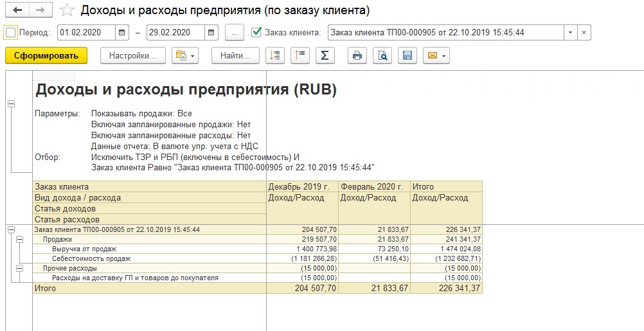This screenshot has height=331, width=644.
Task: Open the Заказ клиента dropdown list
Action: point(570,32)
